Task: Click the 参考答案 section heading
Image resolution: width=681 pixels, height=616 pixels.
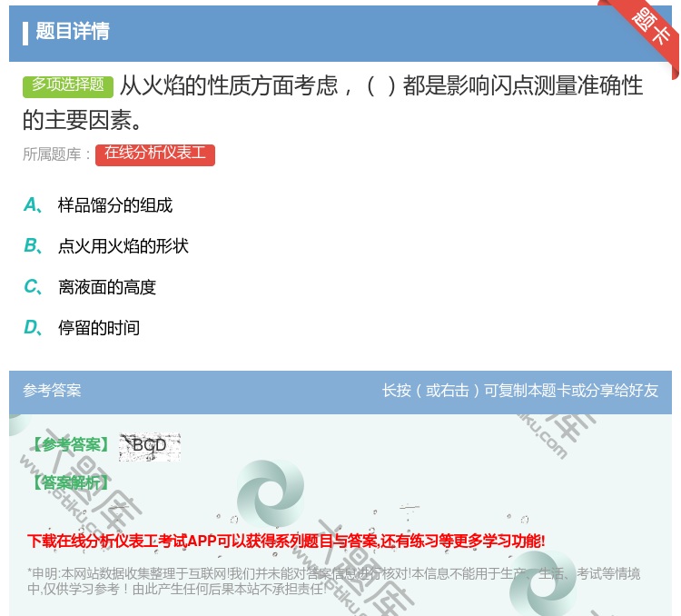Action: point(52,391)
